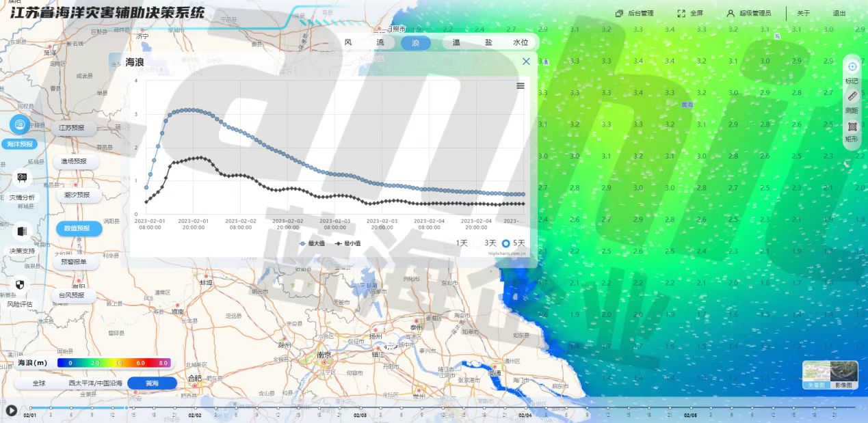Open the 超级管理员 user menu
The image size is (868, 423).
tap(749, 13)
